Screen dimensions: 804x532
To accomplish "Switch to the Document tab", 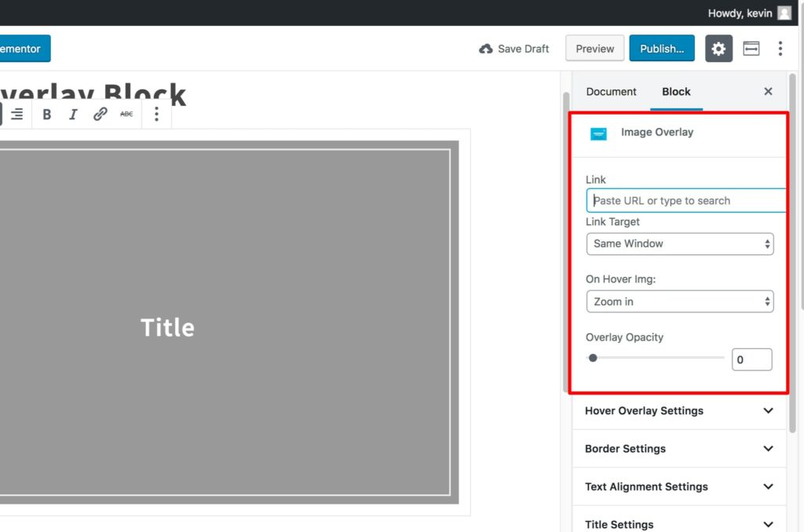I will pyautogui.click(x=611, y=92).
